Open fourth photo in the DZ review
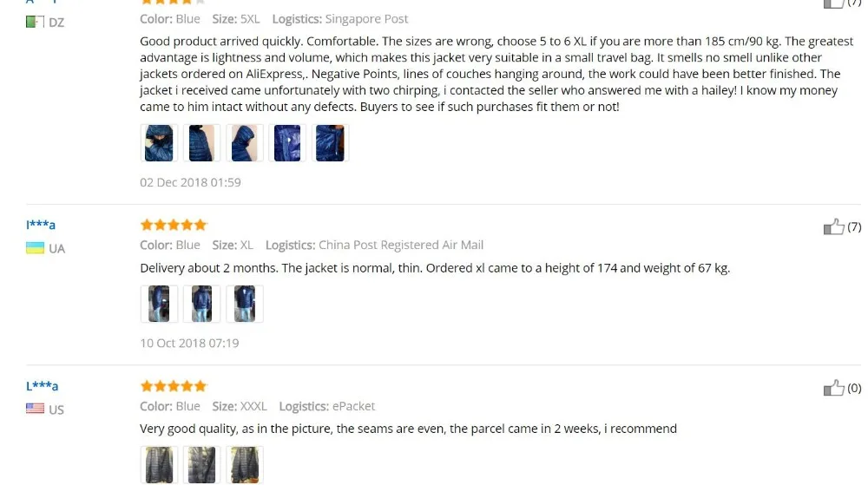Viewport: 868px width, 485px height. [x=287, y=143]
